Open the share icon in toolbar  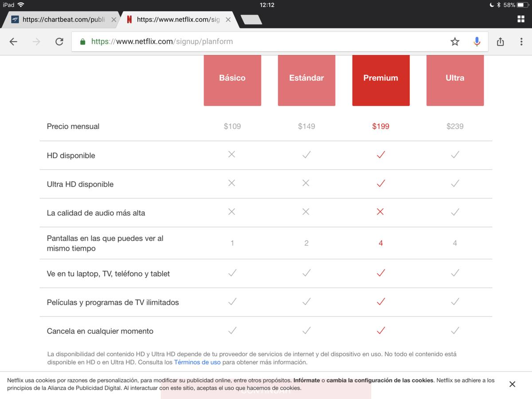[501, 42]
